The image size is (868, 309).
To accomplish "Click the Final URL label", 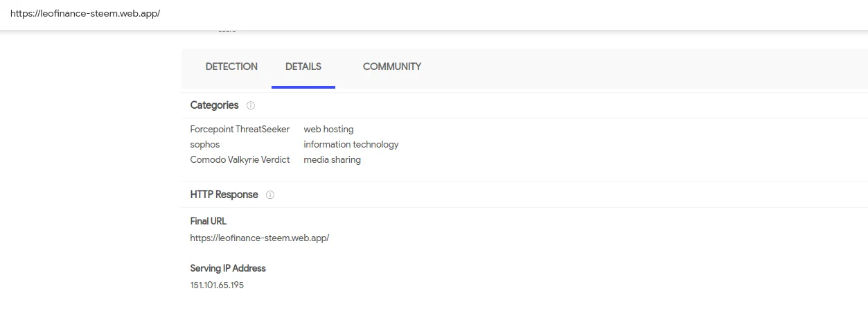I will coord(209,221).
